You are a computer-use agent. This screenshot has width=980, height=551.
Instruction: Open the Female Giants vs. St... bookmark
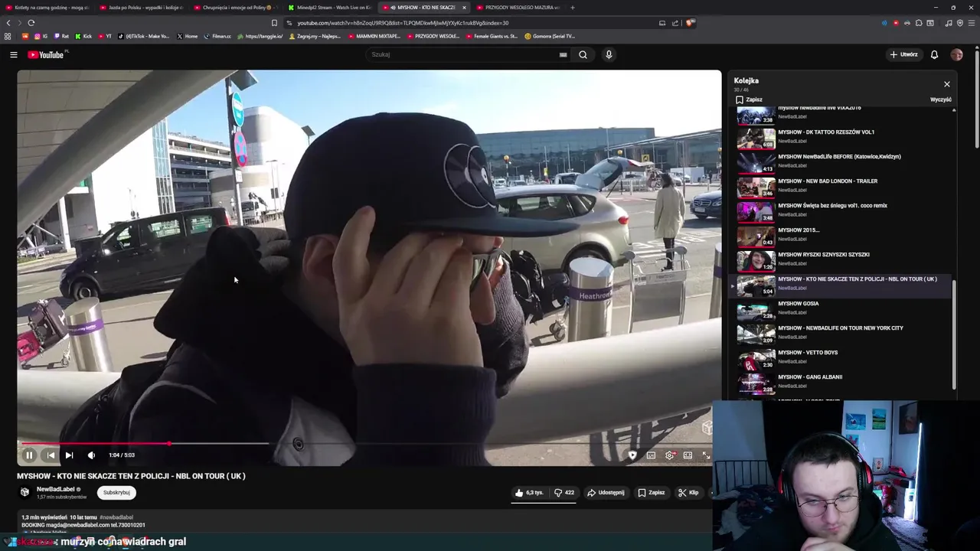point(492,36)
